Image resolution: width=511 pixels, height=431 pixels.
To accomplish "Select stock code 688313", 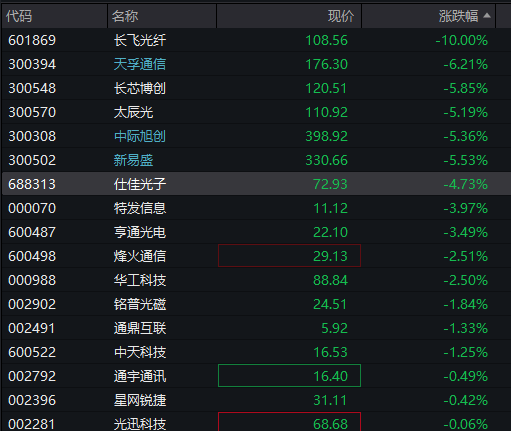I will [x=32, y=184].
